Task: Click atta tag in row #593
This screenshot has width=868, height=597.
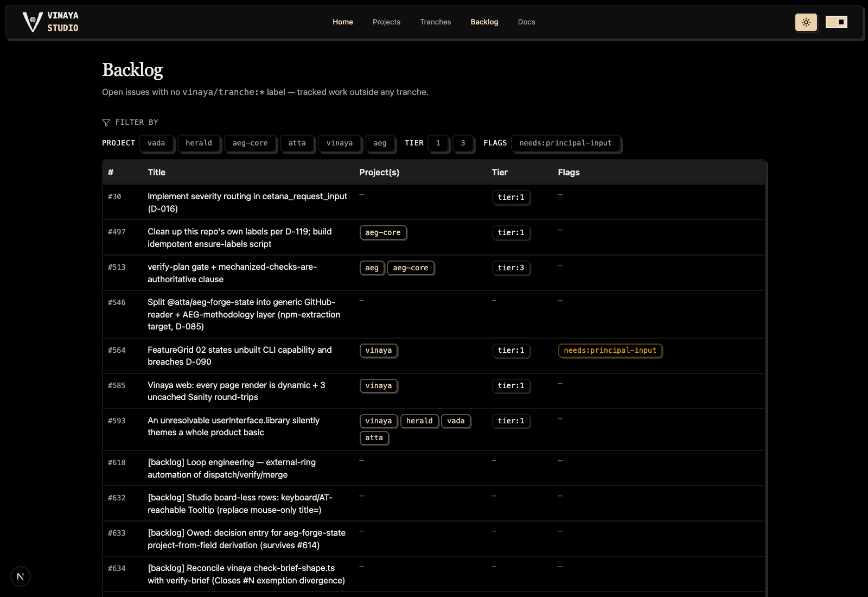Action: coord(374,438)
